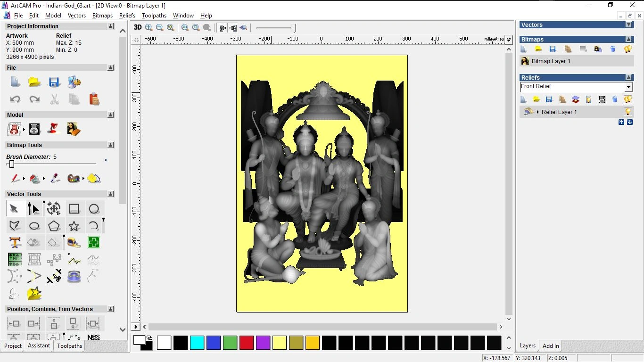Select the yellow color swatch

coord(280,343)
